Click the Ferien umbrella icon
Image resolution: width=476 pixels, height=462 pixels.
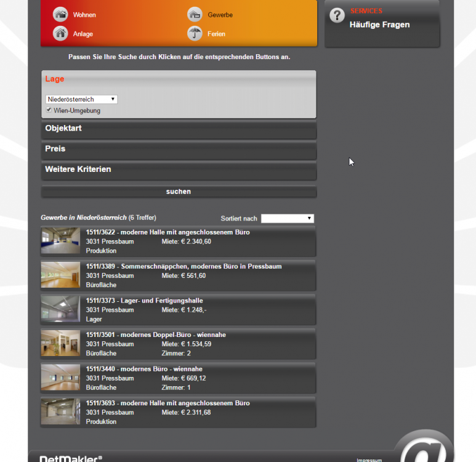click(x=195, y=33)
